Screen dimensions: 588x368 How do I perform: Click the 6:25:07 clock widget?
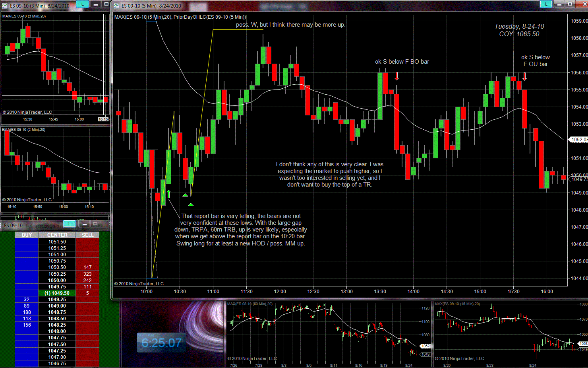point(161,343)
